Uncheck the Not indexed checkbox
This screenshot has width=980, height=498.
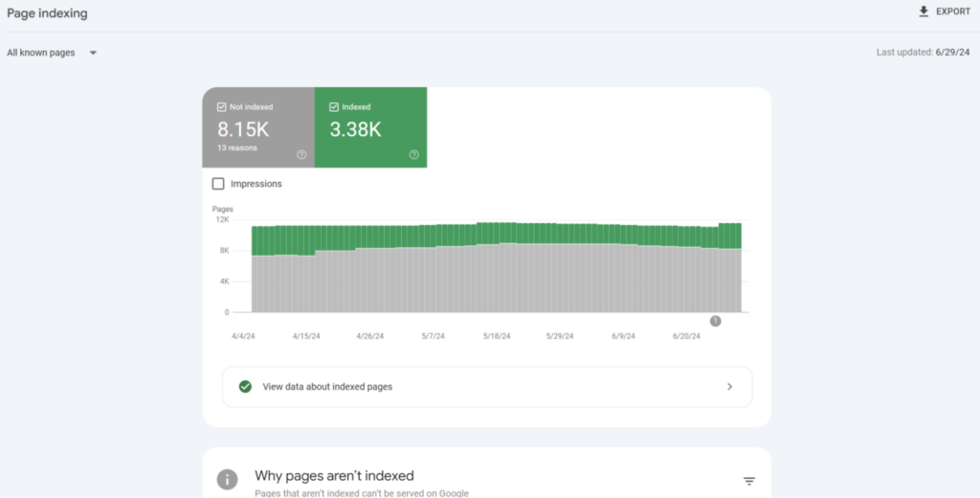coord(221,107)
